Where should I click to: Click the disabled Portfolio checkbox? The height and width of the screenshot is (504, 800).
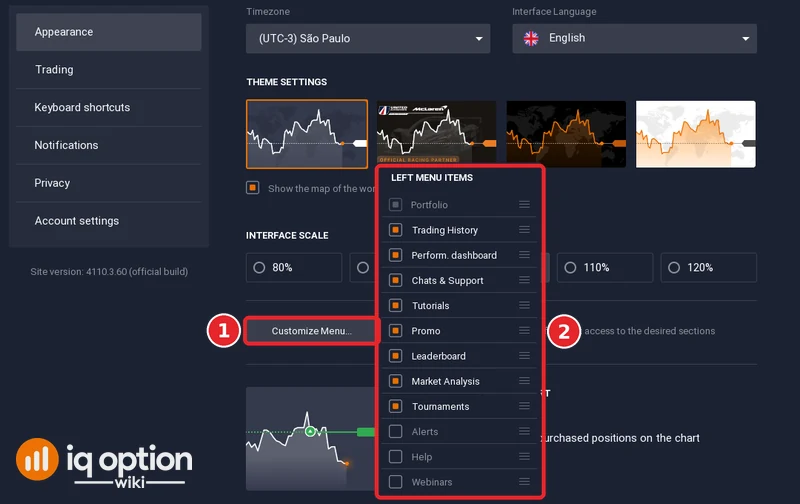point(395,205)
